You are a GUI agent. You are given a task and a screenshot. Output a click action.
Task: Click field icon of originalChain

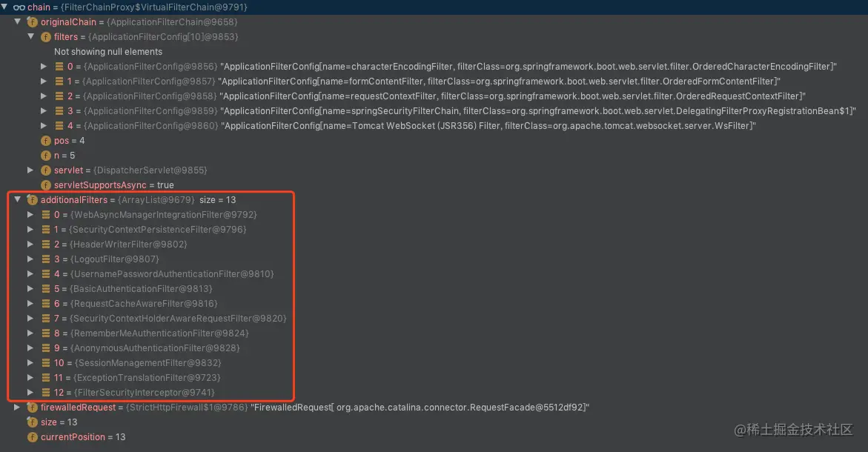[x=33, y=22]
